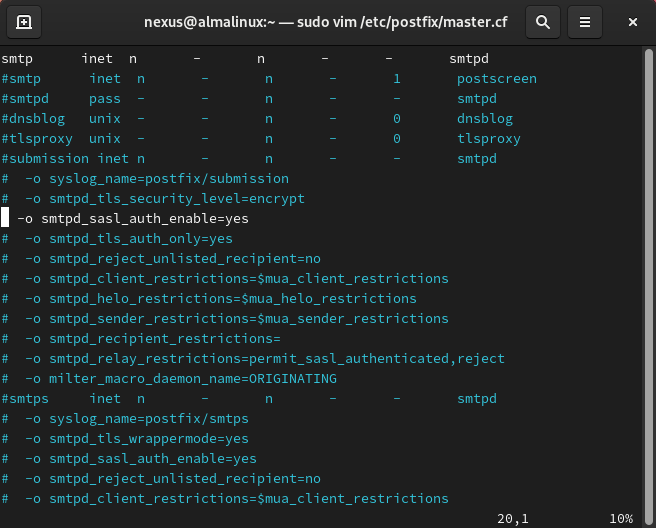Close the terminal window
Screen dimensions: 656x528
click(x=633, y=21)
